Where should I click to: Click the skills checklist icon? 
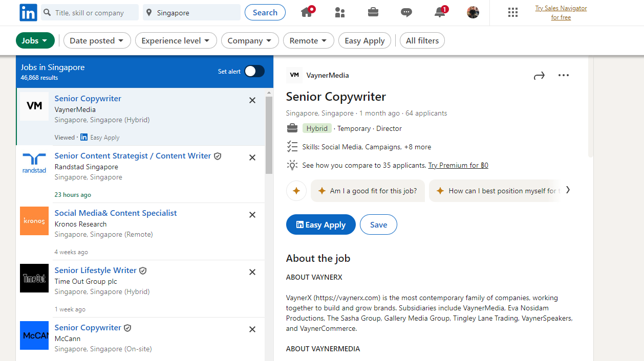292,147
